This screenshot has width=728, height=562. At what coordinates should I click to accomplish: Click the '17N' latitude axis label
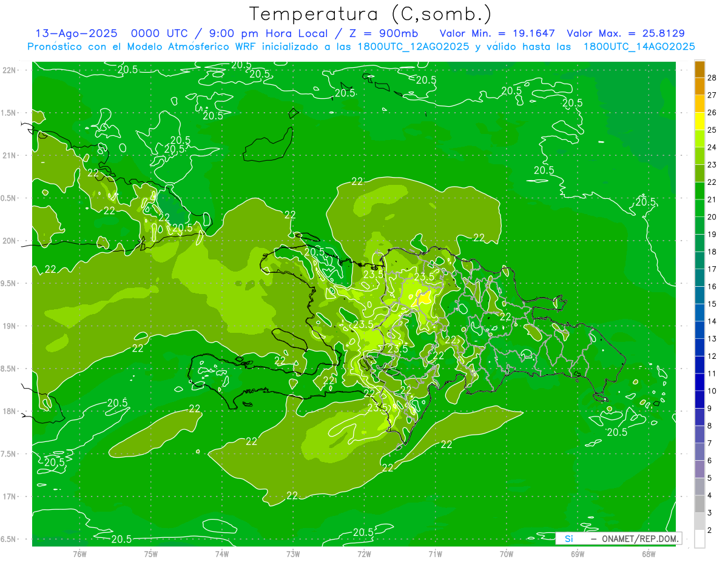(10, 497)
